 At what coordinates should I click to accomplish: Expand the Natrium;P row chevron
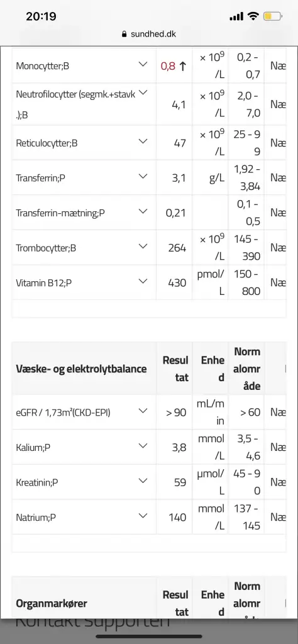tap(143, 515)
